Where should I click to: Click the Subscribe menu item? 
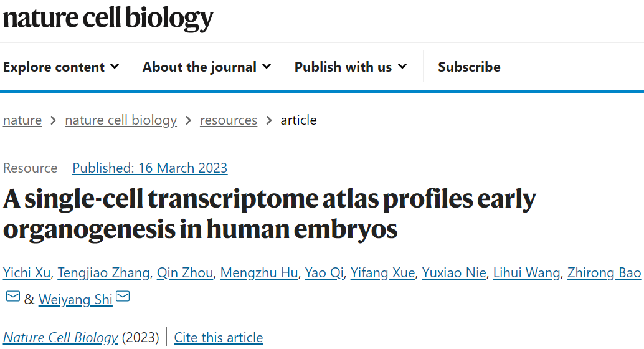pyautogui.click(x=469, y=67)
